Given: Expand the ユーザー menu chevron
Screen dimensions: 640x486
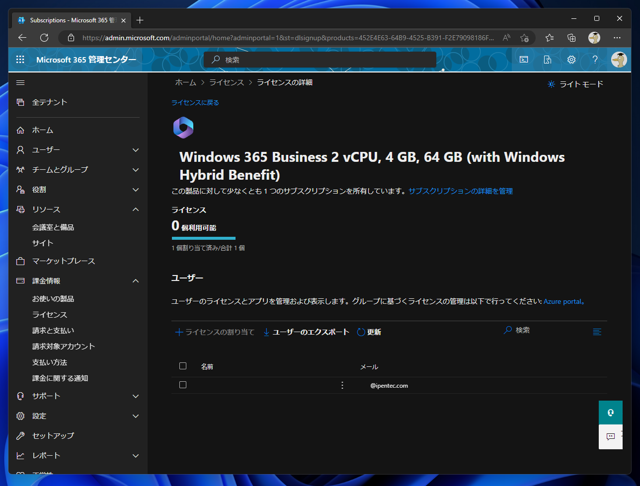Looking at the screenshot, I should click(136, 150).
